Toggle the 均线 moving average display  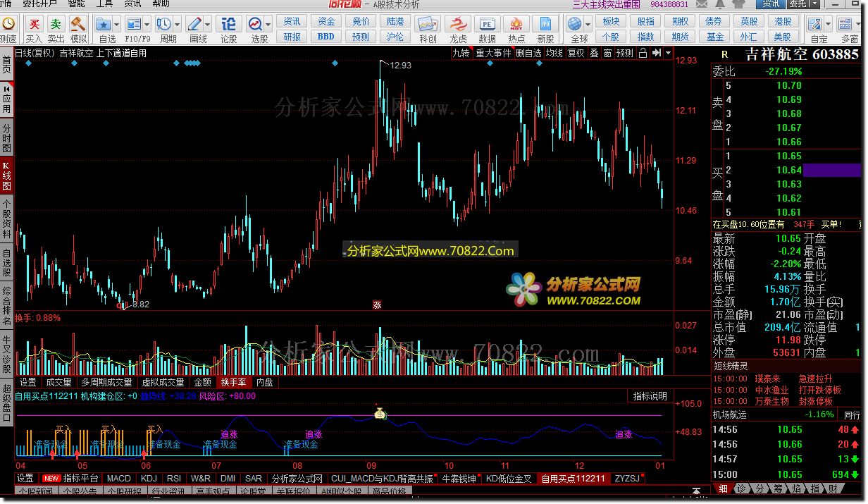coord(554,53)
